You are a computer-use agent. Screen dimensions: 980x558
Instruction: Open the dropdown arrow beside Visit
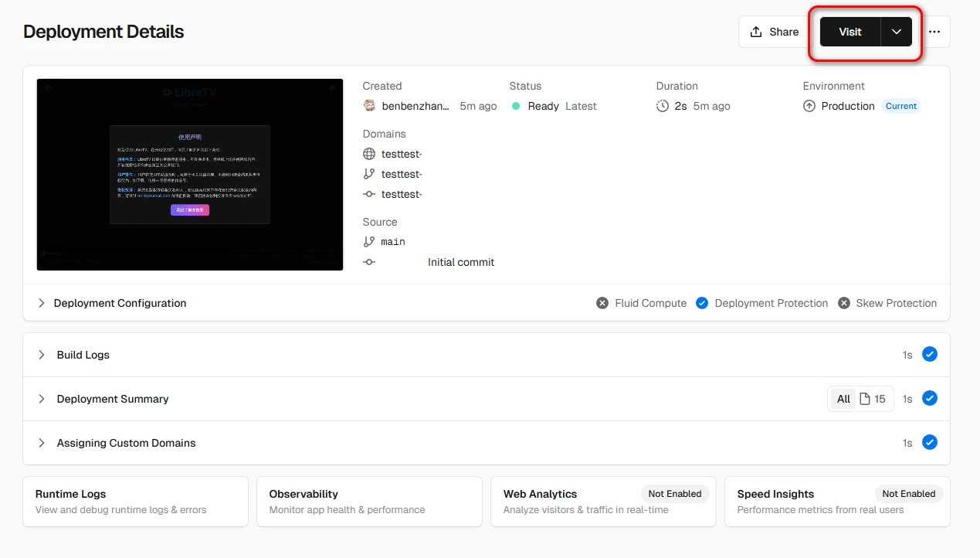(896, 32)
